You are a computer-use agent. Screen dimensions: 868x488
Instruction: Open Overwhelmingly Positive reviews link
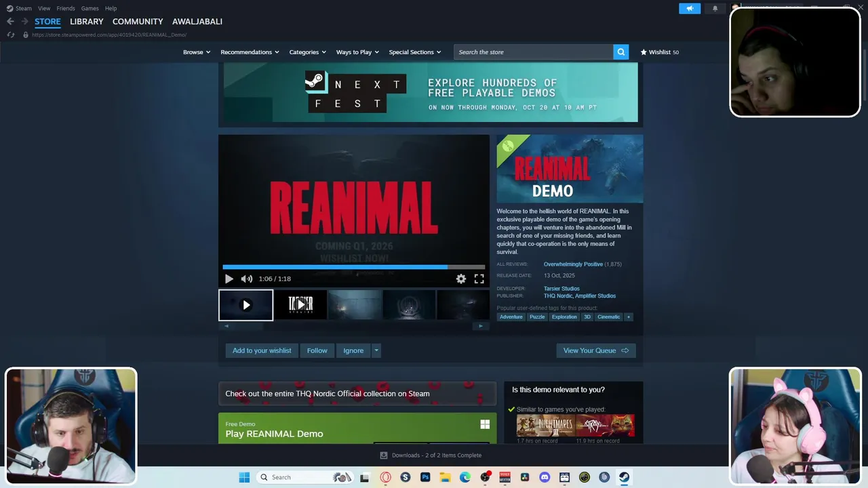coord(573,264)
